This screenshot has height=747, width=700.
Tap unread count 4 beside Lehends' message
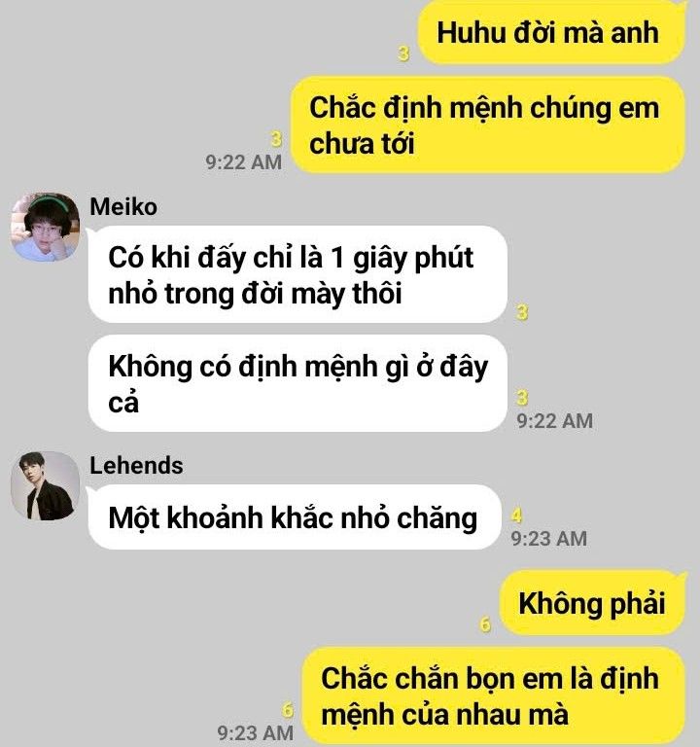[516, 516]
